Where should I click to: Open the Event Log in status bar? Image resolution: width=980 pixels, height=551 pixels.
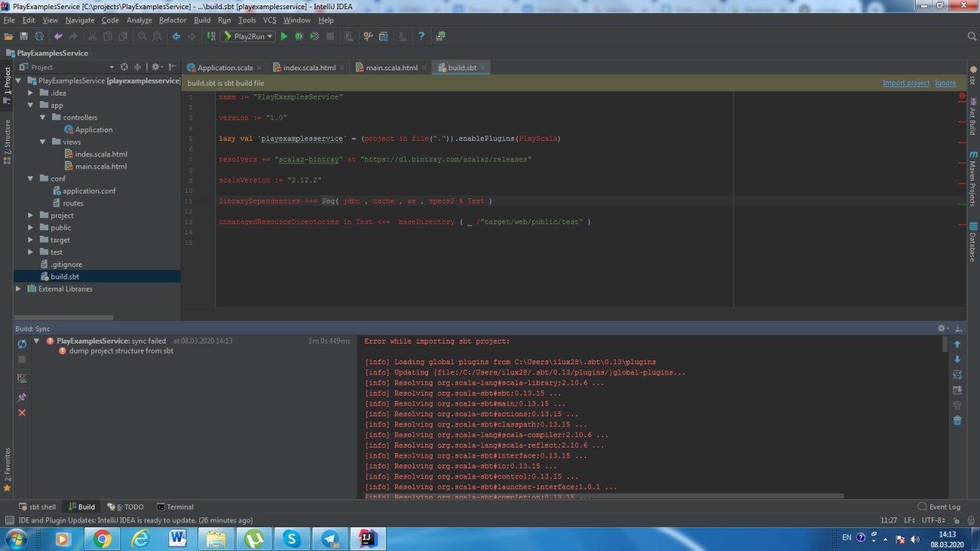tap(939, 507)
